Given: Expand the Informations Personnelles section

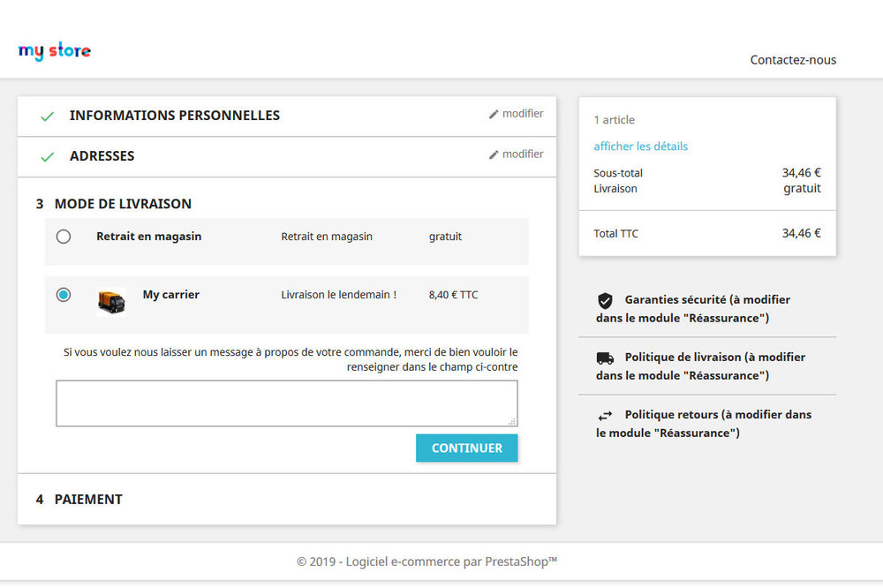Looking at the screenshot, I should 175,116.
